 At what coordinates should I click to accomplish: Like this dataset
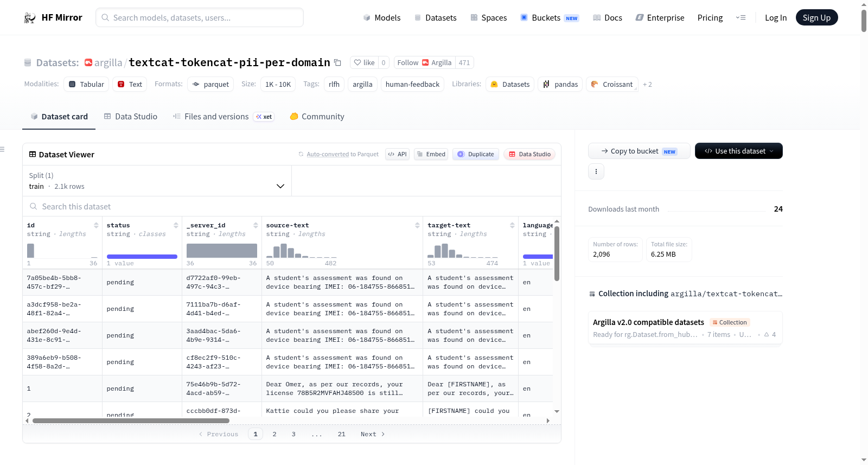[364, 62]
